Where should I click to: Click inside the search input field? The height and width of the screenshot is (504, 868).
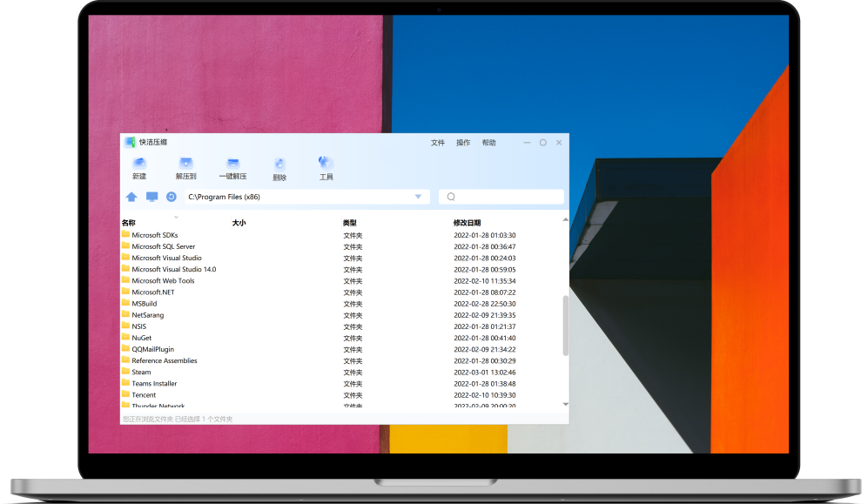click(505, 197)
